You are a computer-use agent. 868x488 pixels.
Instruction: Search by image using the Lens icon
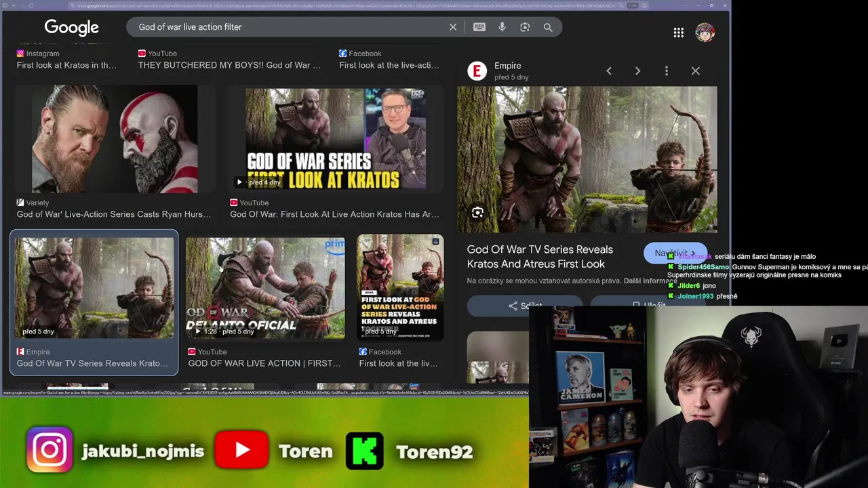tap(525, 27)
